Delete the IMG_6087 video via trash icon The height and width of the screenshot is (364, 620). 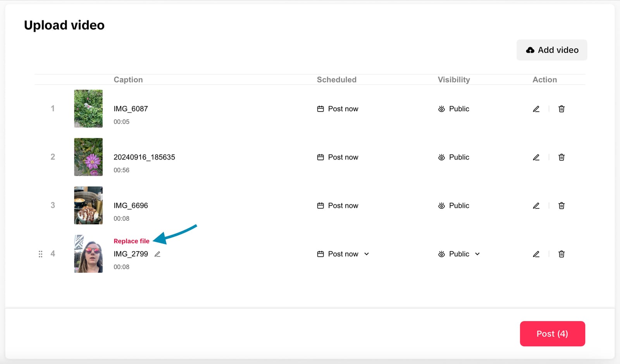click(x=561, y=109)
